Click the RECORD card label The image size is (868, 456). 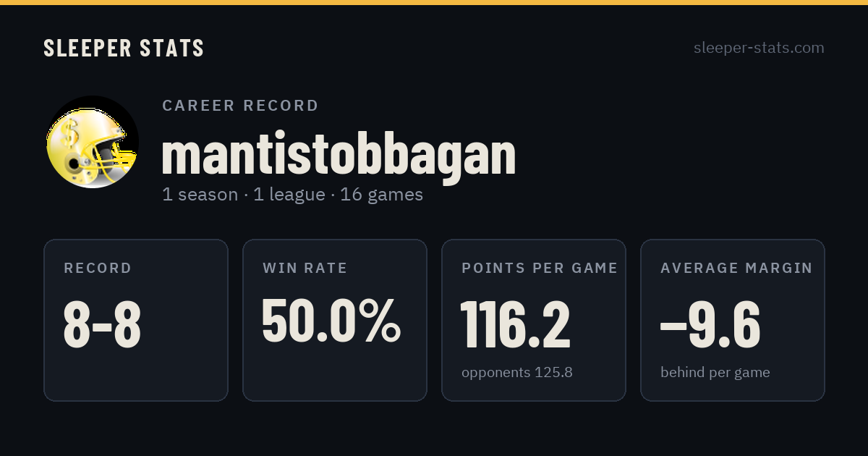(x=98, y=269)
